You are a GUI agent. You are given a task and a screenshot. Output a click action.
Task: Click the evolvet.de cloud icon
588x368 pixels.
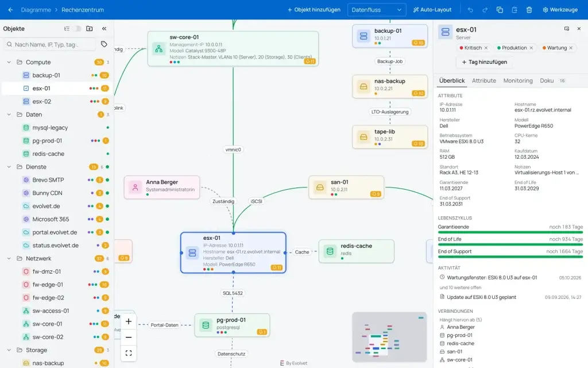click(x=26, y=206)
